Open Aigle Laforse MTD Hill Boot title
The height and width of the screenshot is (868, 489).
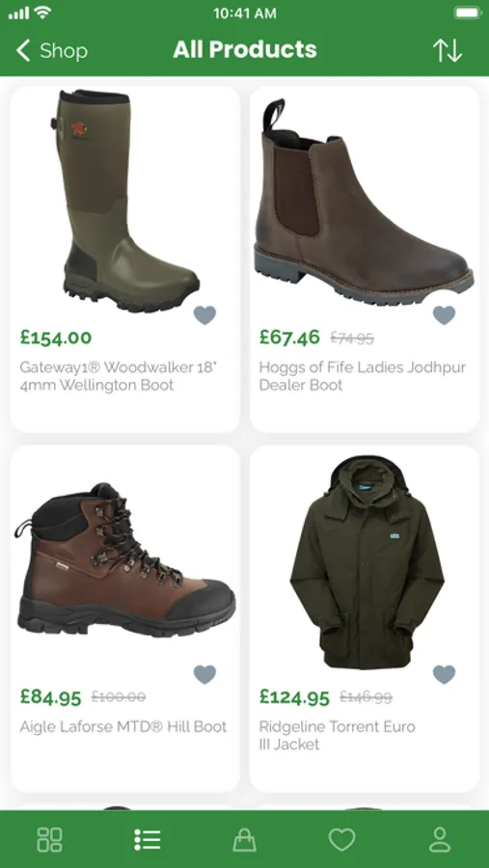[123, 726]
